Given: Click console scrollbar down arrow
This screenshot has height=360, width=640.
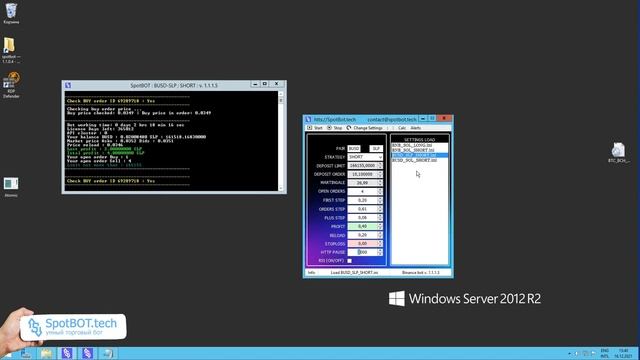Looking at the screenshot, I should coord(281,188).
